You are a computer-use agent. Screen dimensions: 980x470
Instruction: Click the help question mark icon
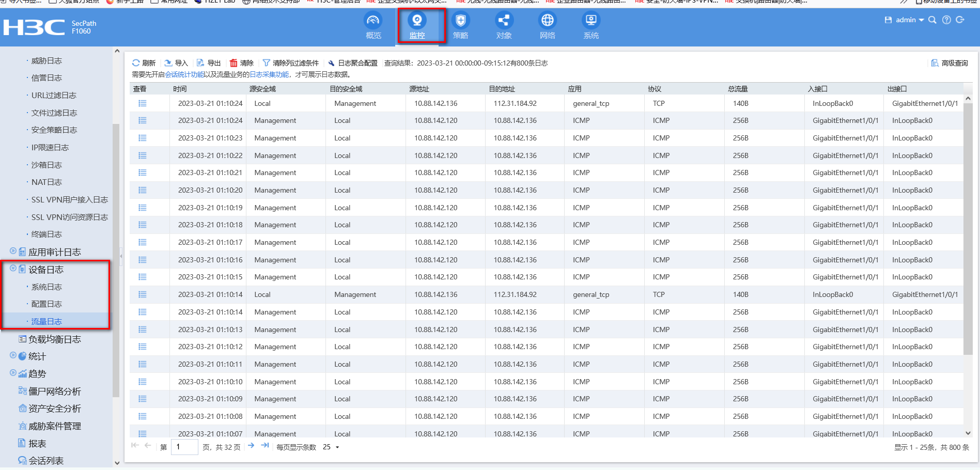point(946,20)
